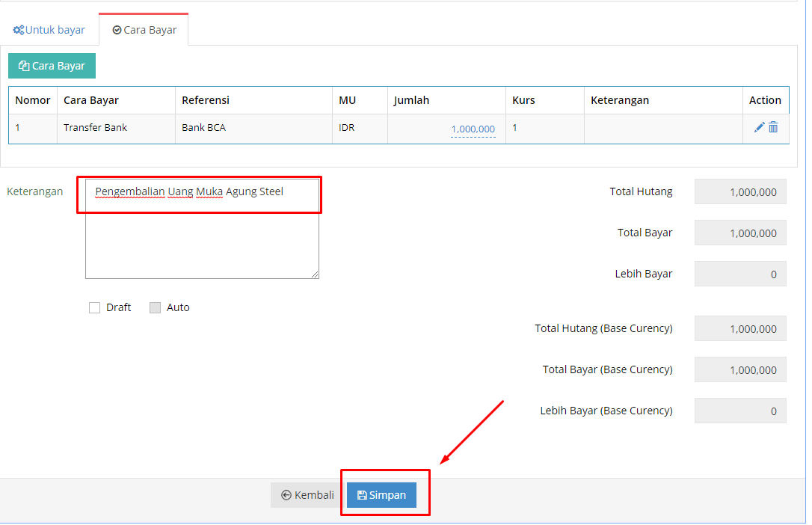Screen dimensions: 812x525
Task: Edit the 1,000,000 Jumlah amount link
Action: (x=473, y=129)
